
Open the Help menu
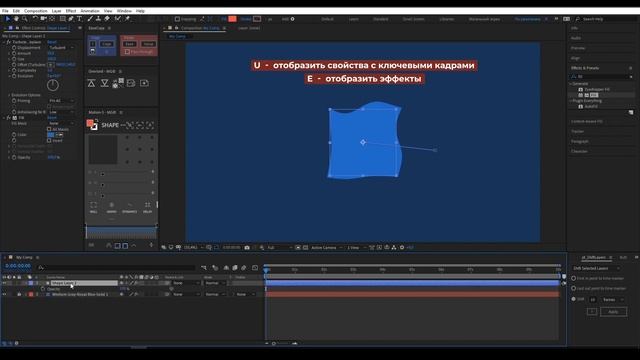coord(140,11)
